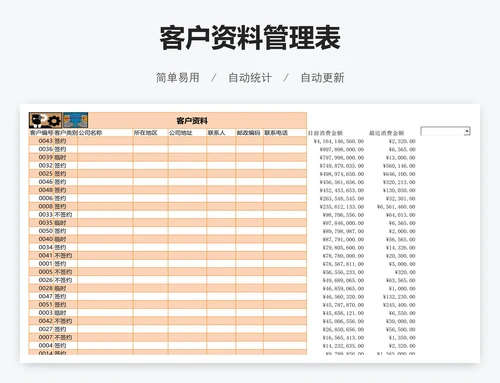Image resolution: width=500 pixels, height=383 pixels.
Task: Click the 临时 type in row 0028
Action: tap(60, 288)
